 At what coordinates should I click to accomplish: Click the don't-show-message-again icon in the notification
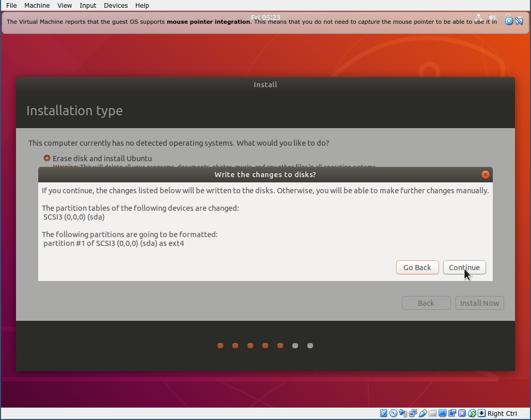tap(519, 21)
